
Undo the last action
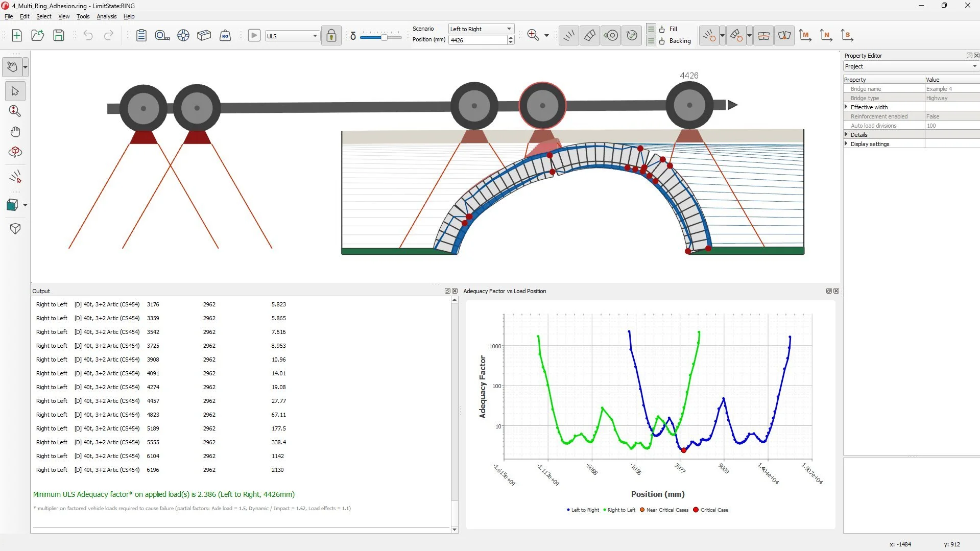88,35
